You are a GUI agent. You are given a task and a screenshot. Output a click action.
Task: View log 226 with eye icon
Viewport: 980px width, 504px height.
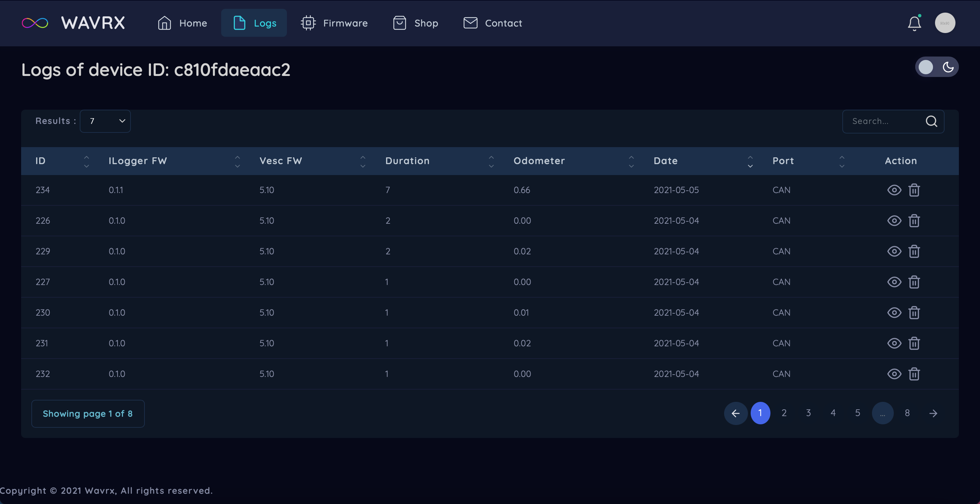pyautogui.click(x=894, y=221)
